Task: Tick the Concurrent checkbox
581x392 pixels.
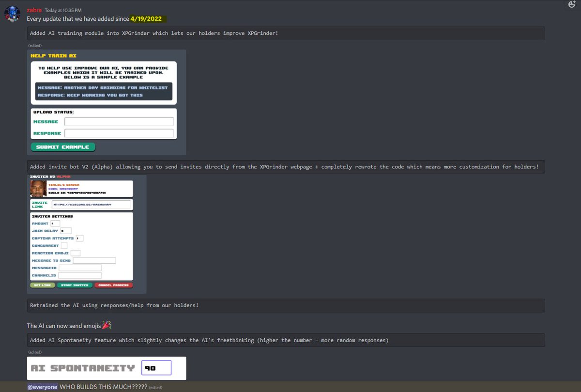Action: pos(64,245)
